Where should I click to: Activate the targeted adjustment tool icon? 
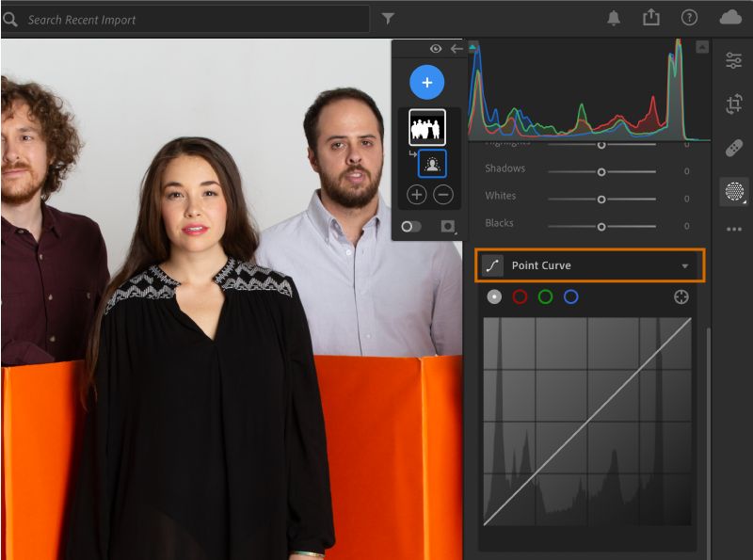pos(681,297)
